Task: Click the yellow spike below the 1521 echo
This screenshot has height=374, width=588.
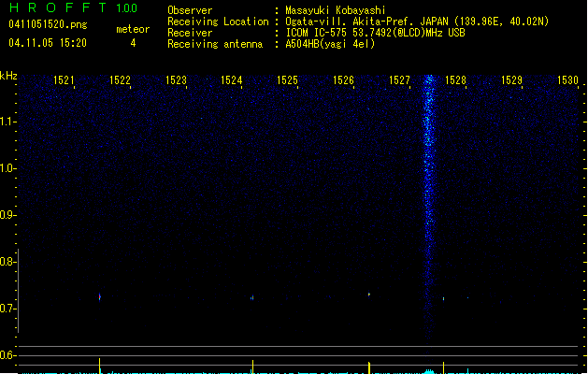Action: coord(100,366)
